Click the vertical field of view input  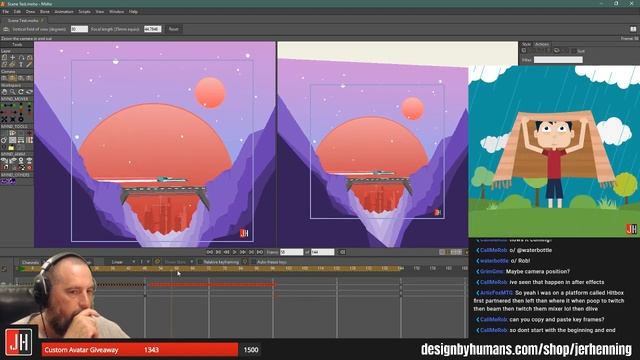click(x=79, y=29)
